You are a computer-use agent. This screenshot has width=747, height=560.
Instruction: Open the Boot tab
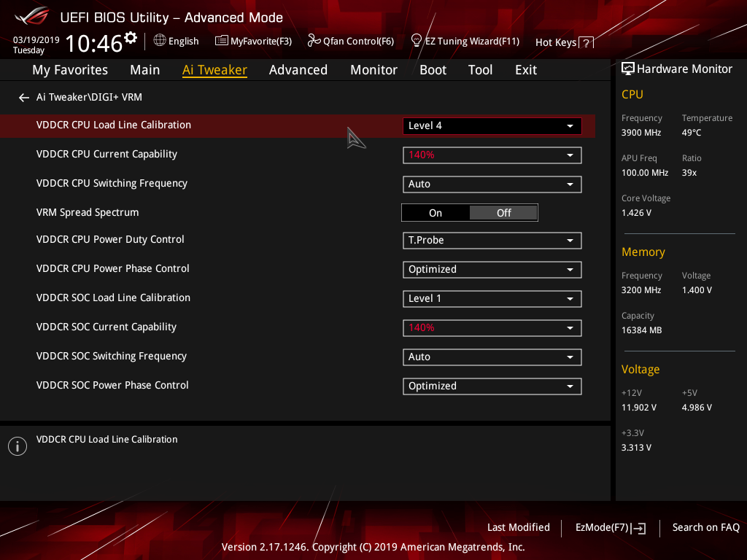[x=433, y=70]
